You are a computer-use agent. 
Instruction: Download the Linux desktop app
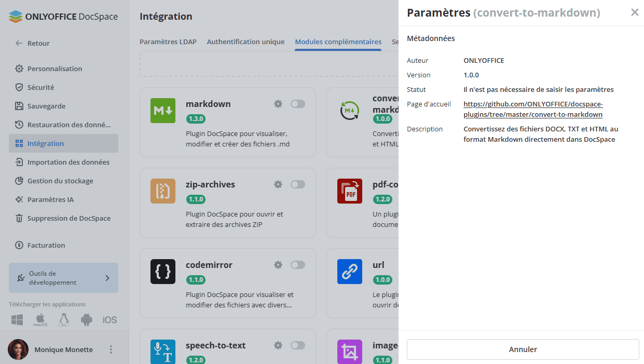pos(64,320)
